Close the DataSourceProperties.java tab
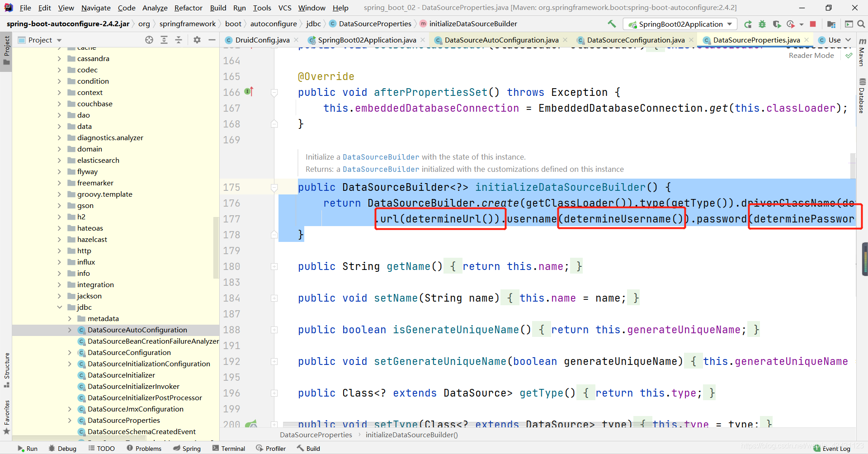The height and width of the screenshot is (454, 868). coord(807,40)
